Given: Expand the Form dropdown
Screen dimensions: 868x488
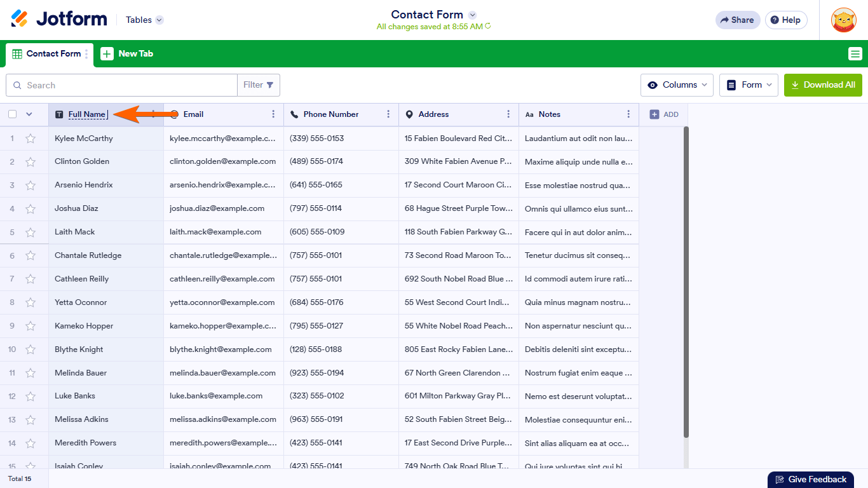Looking at the screenshot, I should coord(749,85).
